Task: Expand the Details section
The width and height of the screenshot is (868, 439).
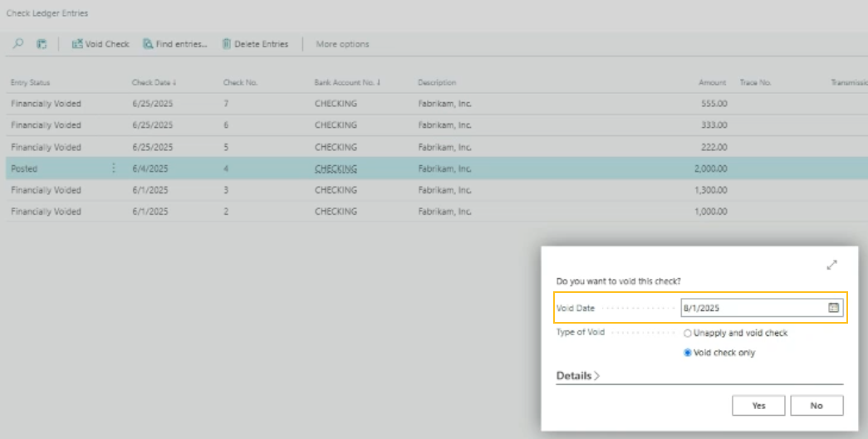Action: coord(578,376)
